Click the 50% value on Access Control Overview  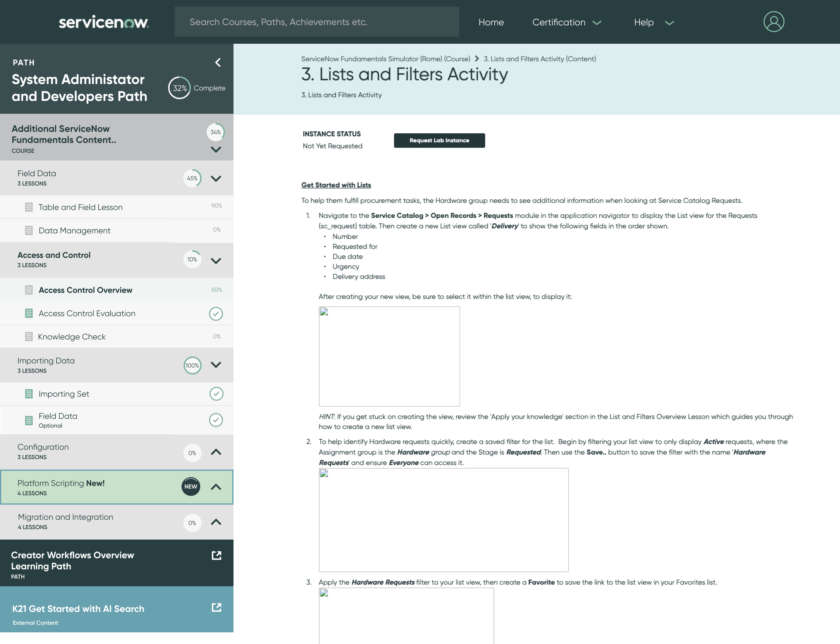(217, 290)
